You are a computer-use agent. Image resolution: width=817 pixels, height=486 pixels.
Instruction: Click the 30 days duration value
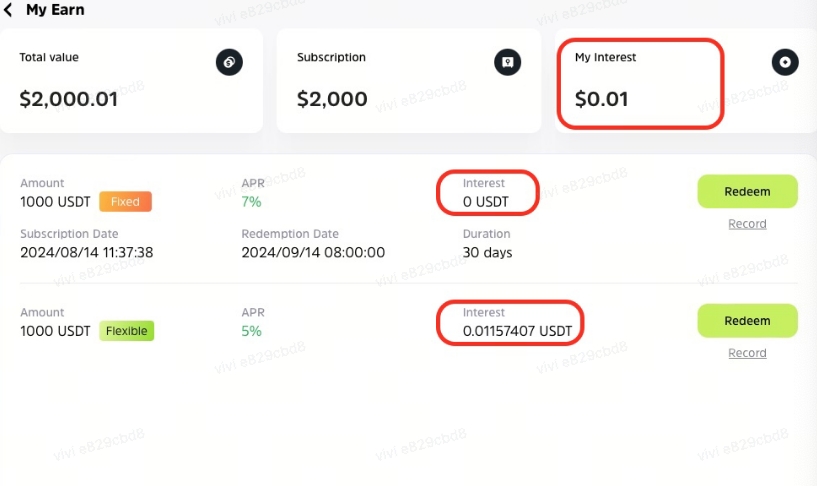pyautogui.click(x=487, y=253)
